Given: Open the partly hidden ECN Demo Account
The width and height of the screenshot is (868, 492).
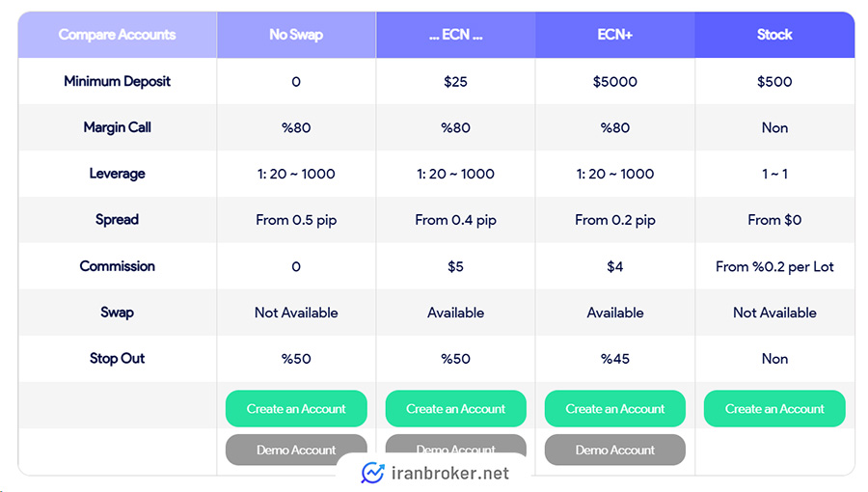Looking at the screenshot, I should point(455,444).
